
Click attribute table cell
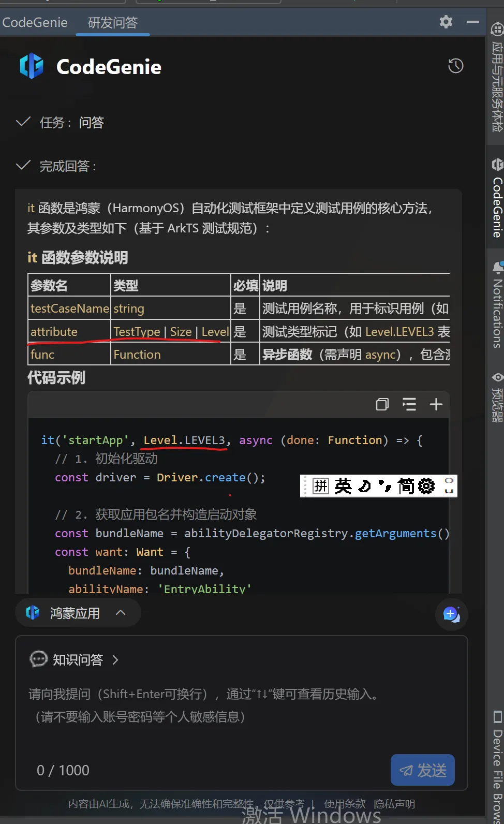[x=69, y=331]
